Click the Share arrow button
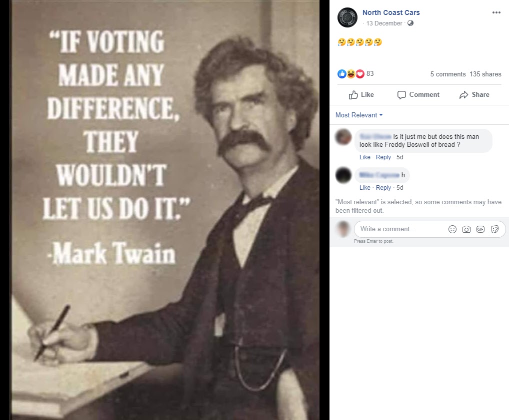The image size is (509, 420). [x=474, y=95]
